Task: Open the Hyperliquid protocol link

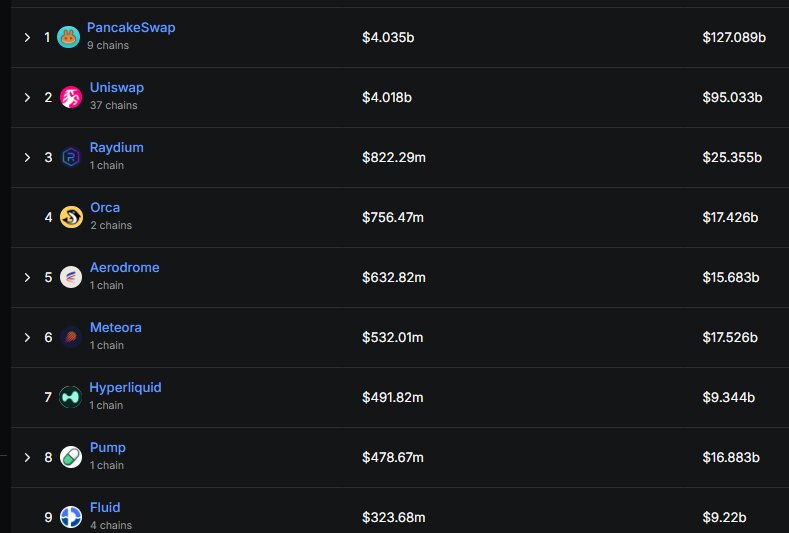Action: coord(125,387)
